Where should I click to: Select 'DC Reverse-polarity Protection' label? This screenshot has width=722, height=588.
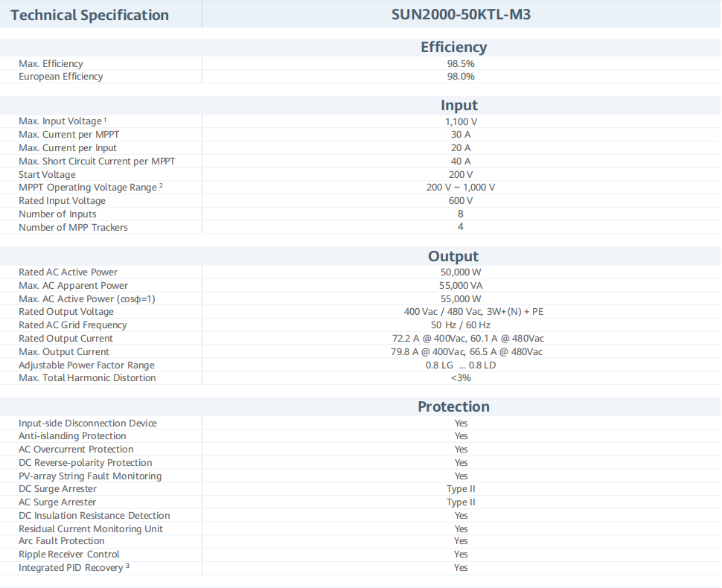(x=86, y=463)
